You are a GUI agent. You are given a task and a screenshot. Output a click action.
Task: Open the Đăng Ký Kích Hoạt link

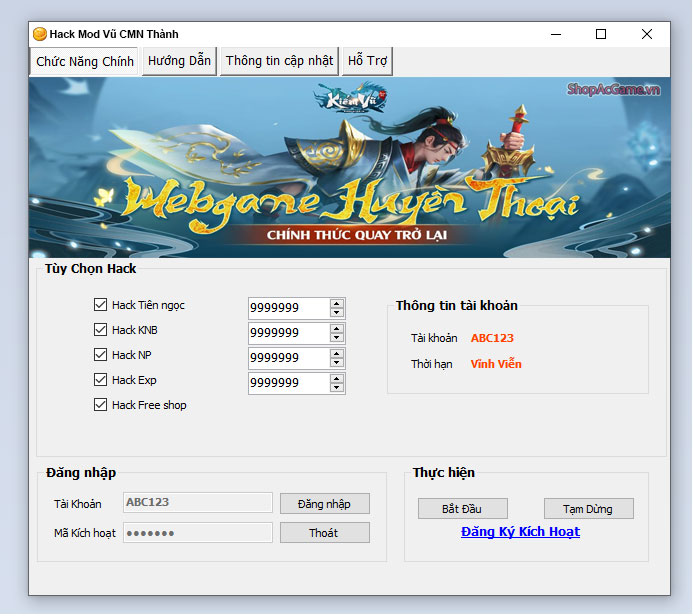521,532
